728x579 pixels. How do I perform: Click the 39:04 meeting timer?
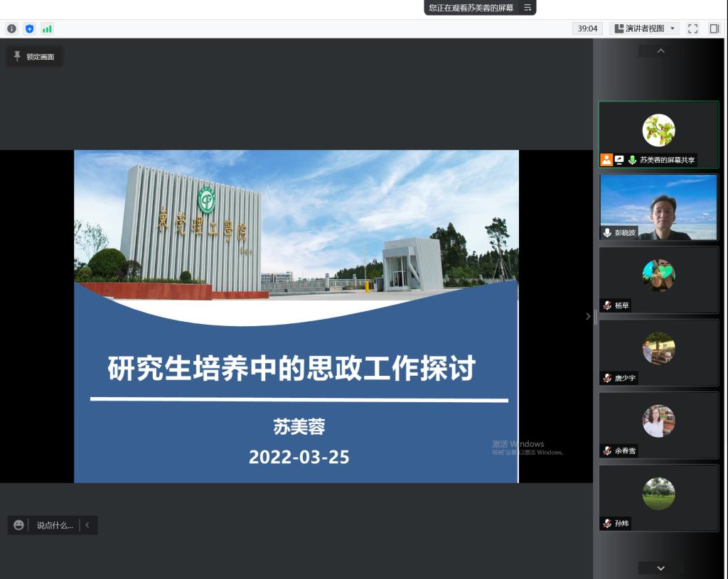[x=587, y=28]
